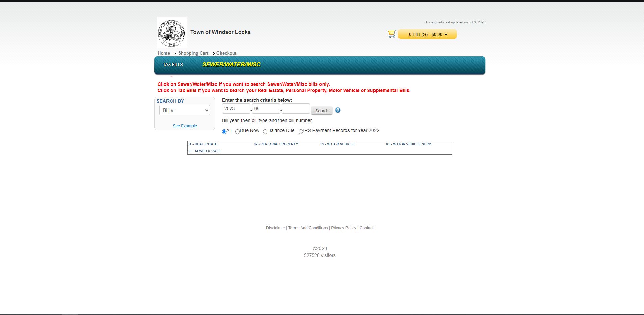Click the Town of Windsor Locks seal logo
Image resolution: width=644 pixels, height=315 pixels.
pyautogui.click(x=172, y=32)
